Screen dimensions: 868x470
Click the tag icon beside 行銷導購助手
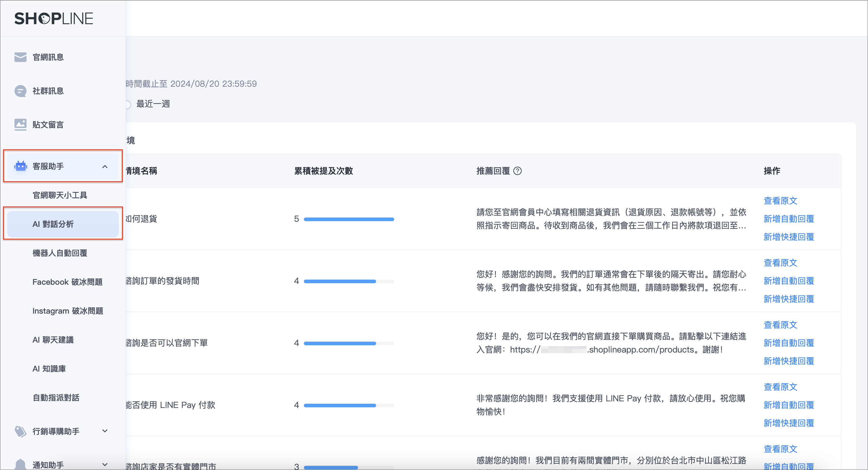coord(20,431)
